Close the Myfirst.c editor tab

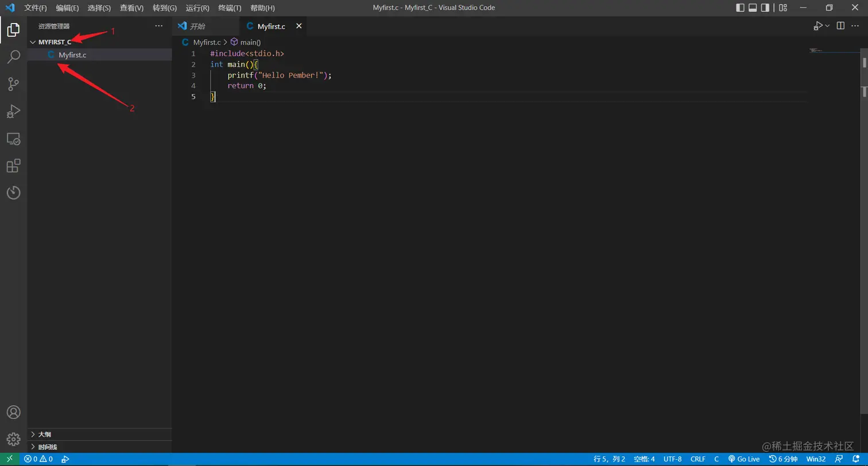pyautogui.click(x=299, y=26)
